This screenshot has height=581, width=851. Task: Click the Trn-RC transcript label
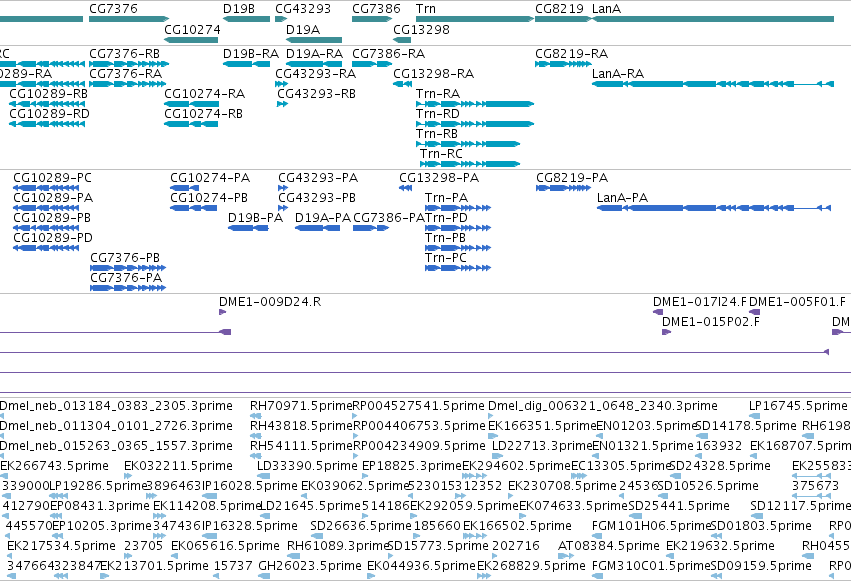point(441,154)
